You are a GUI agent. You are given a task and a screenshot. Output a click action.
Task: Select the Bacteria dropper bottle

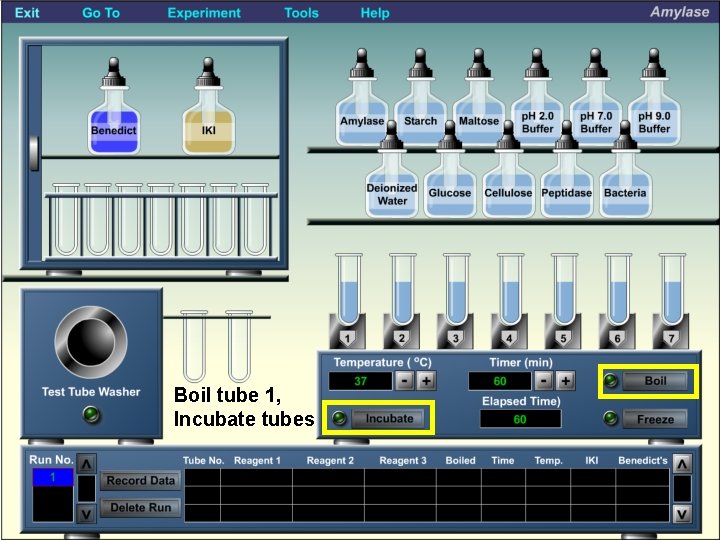click(x=625, y=169)
